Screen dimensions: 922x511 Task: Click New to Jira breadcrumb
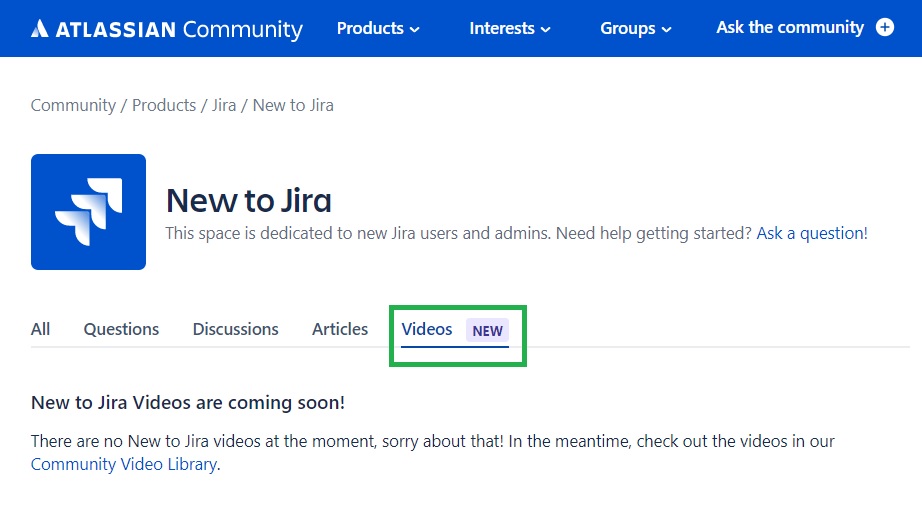(293, 105)
